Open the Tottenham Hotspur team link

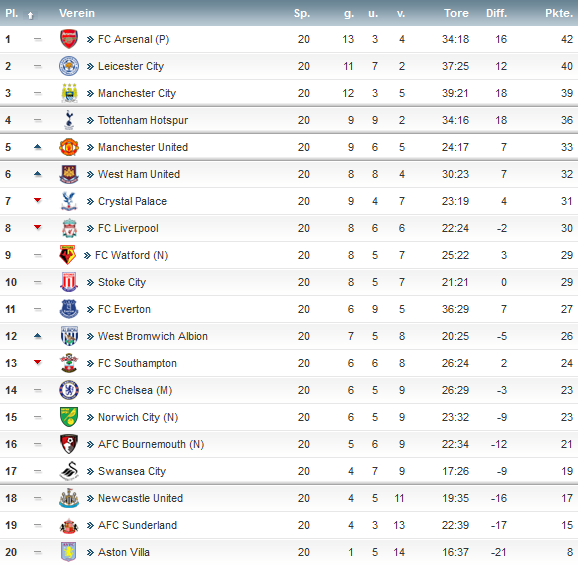pos(143,120)
